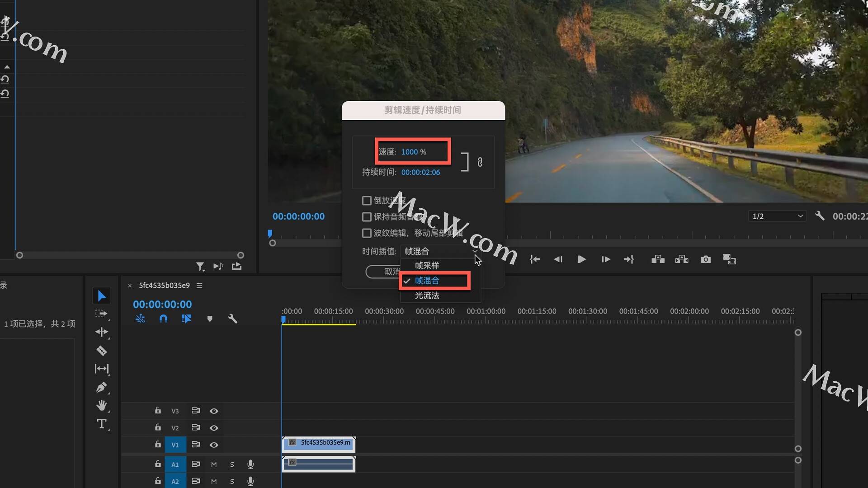This screenshot has width=868, height=488.
Task: Add a marker in the timeline
Action: (x=210, y=319)
